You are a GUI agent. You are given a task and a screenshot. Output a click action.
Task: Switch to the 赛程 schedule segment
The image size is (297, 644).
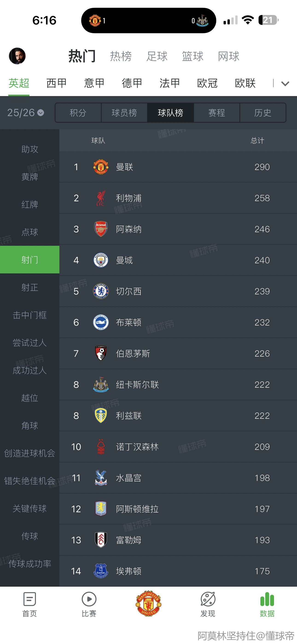(216, 113)
